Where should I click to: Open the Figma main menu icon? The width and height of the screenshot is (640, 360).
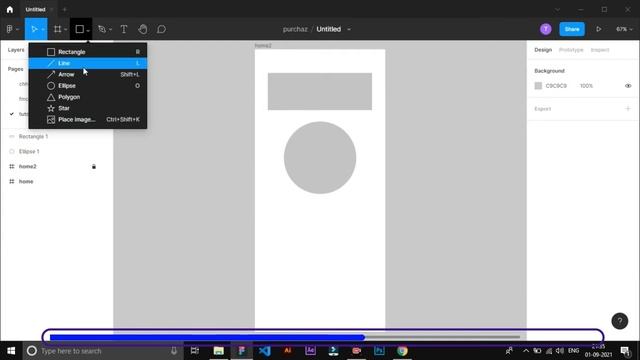point(9,29)
